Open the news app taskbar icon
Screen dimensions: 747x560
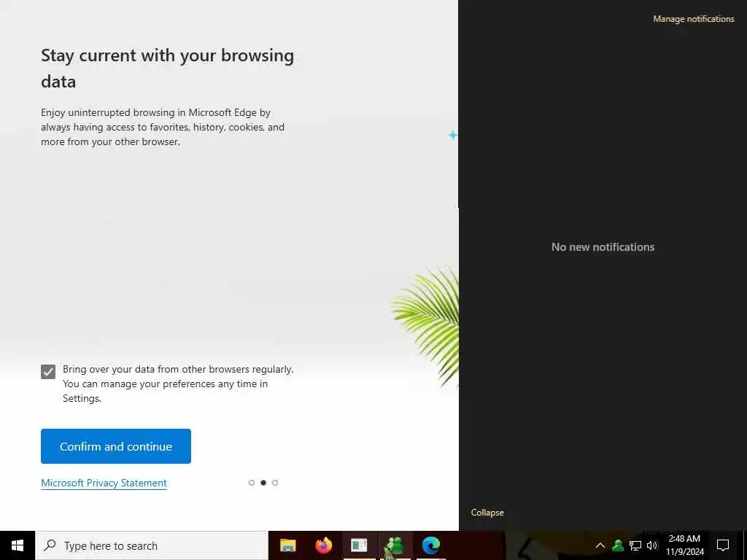(359, 545)
